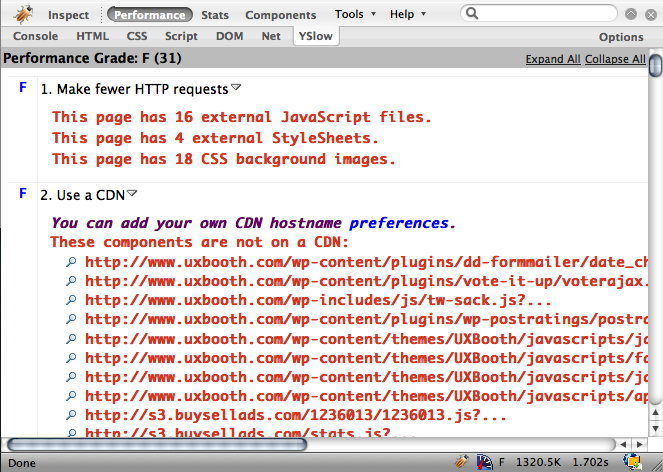Click the vertical scroll down arrow

click(655, 429)
